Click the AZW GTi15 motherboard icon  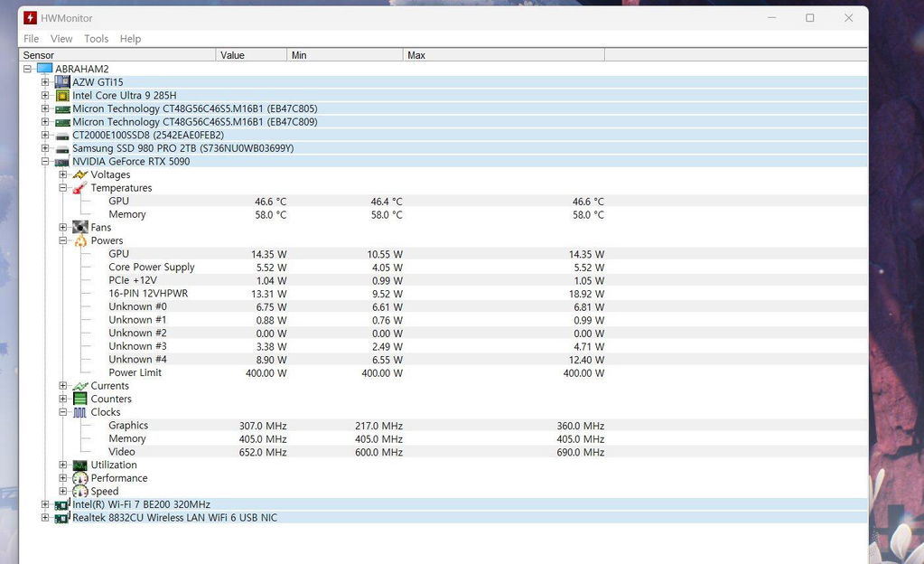point(62,81)
